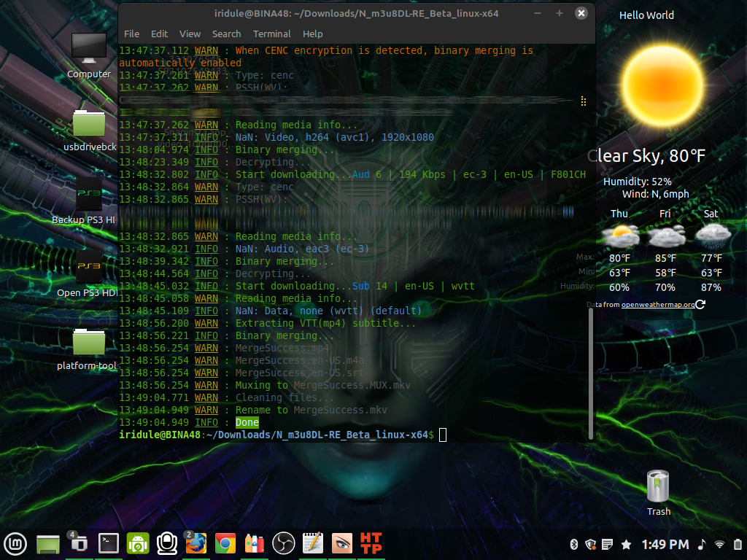Click the sound music note applet

pyautogui.click(x=702, y=544)
